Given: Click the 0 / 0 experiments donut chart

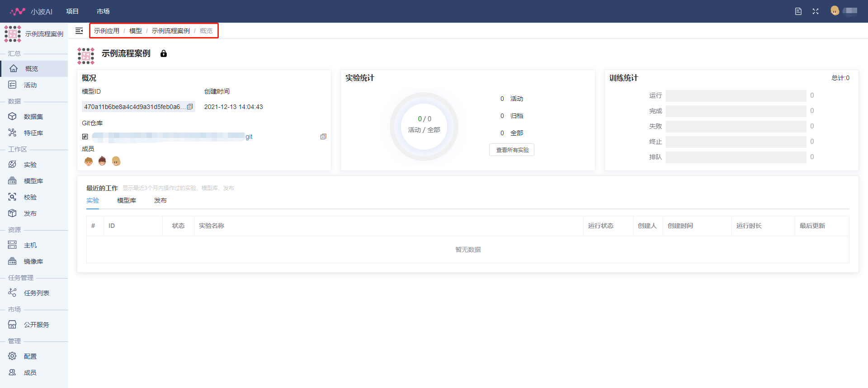Looking at the screenshot, I should (x=424, y=127).
